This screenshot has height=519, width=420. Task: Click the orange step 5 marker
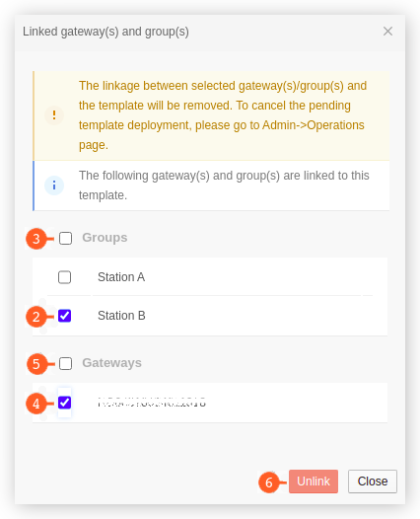[36, 364]
